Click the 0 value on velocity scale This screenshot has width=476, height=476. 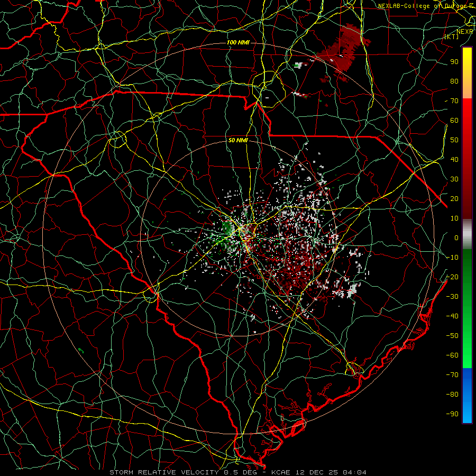[456, 237]
